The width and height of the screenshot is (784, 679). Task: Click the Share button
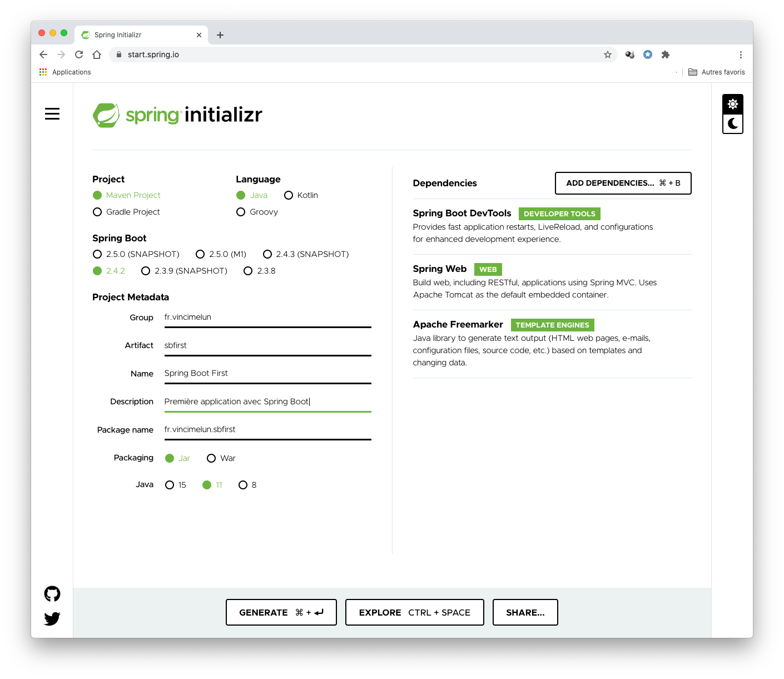point(525,612)
